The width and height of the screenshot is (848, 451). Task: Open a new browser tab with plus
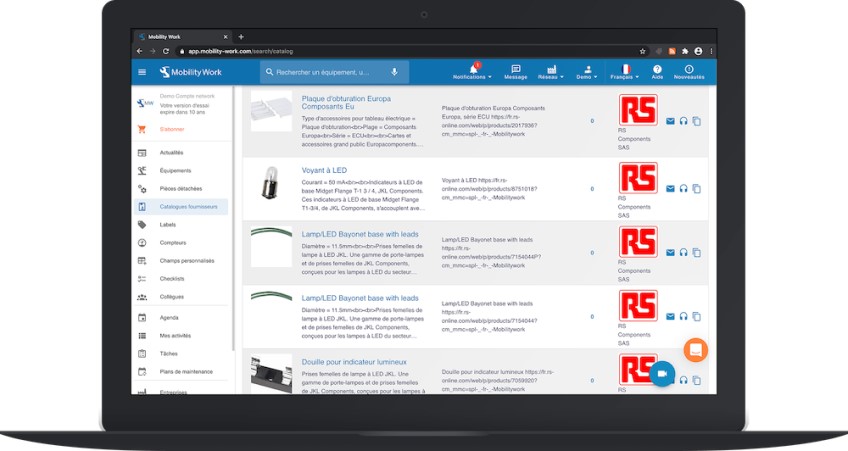click(x=241, y=37)
